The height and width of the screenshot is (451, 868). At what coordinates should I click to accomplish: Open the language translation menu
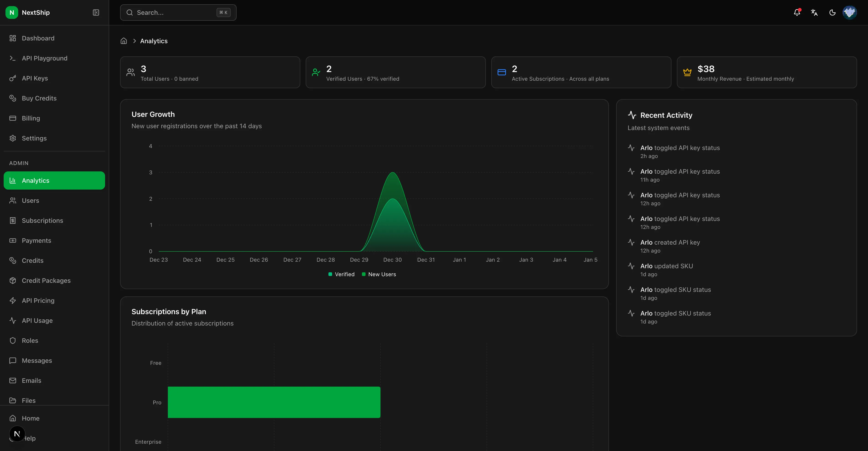814,13
